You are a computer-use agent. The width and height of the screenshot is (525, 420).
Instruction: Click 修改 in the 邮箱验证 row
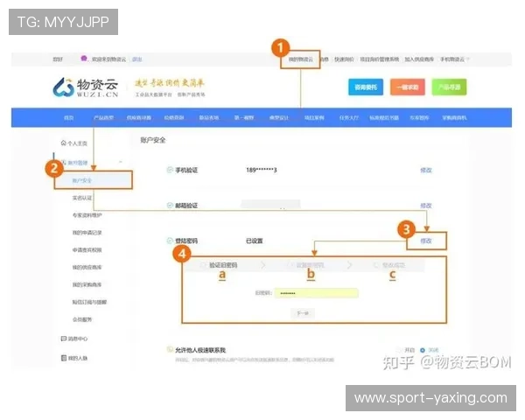coord(426,206)
